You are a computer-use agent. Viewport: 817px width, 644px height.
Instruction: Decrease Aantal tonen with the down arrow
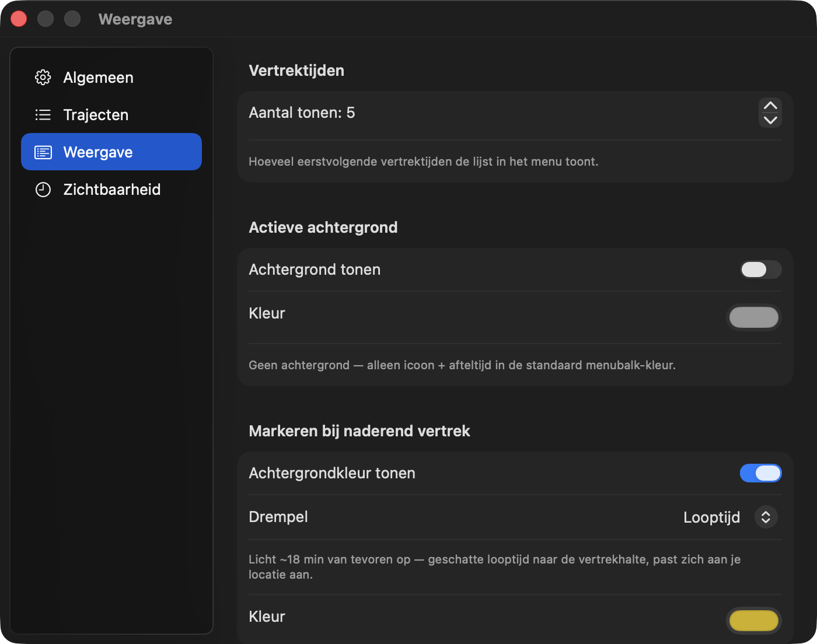(770, 120)
